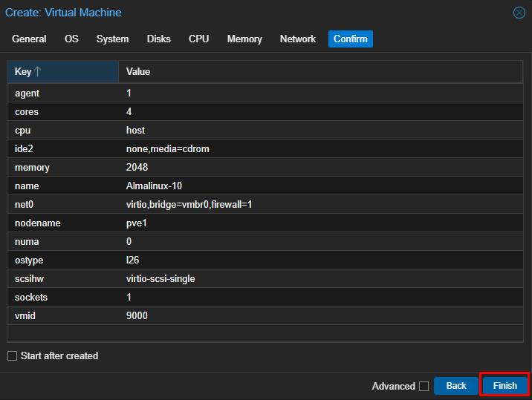
Task: Select the vmid key cell
Action: 62,315
